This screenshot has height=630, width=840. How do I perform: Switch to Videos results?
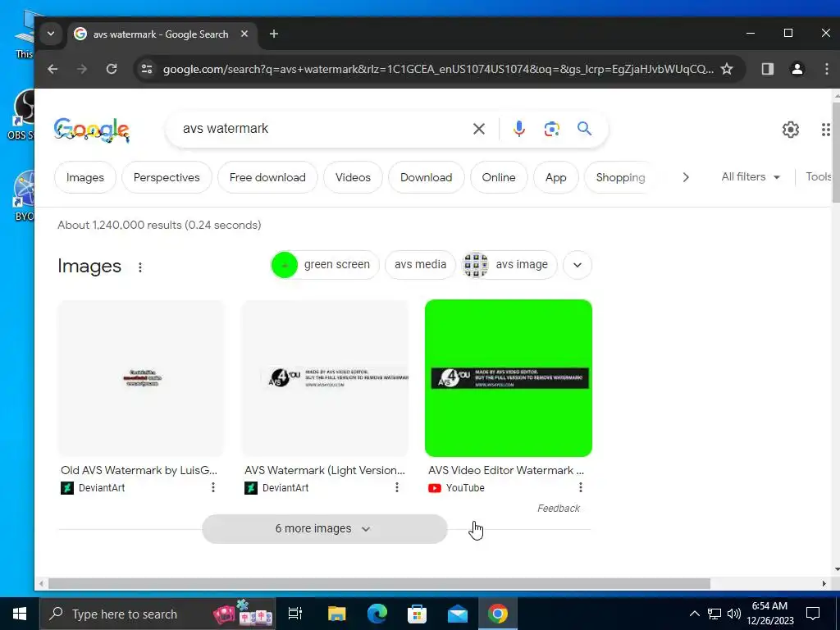[x=353, y=177]
